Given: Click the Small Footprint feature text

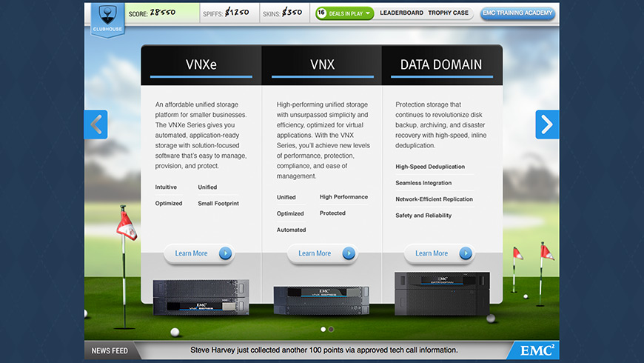Looking at the screenshot, I should (x=218, y=204).
